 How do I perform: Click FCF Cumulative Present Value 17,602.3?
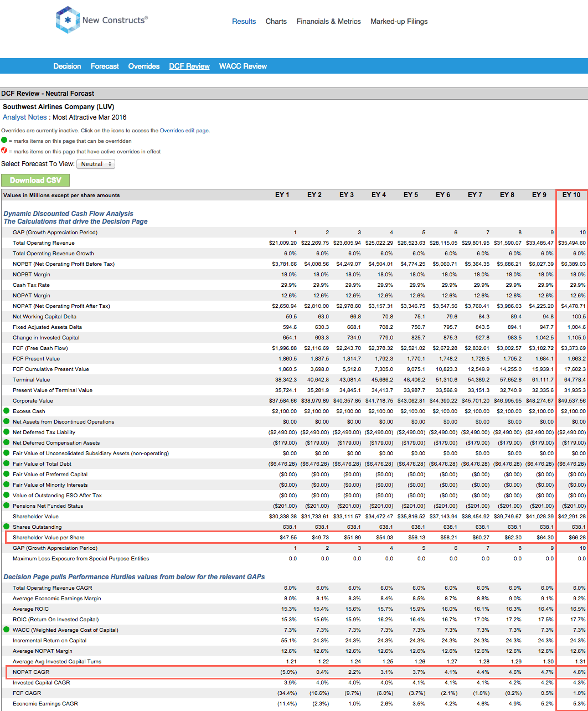[575, 369]
